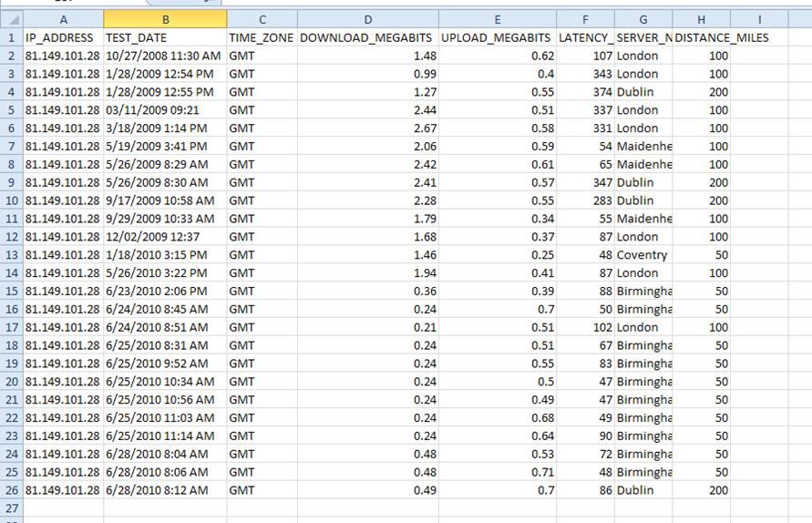Select the empty column I header

click(x=759, y=19)
